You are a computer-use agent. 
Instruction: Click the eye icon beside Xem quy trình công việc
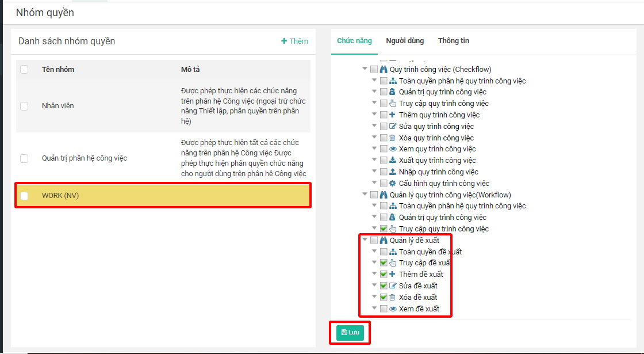(393, 149)
